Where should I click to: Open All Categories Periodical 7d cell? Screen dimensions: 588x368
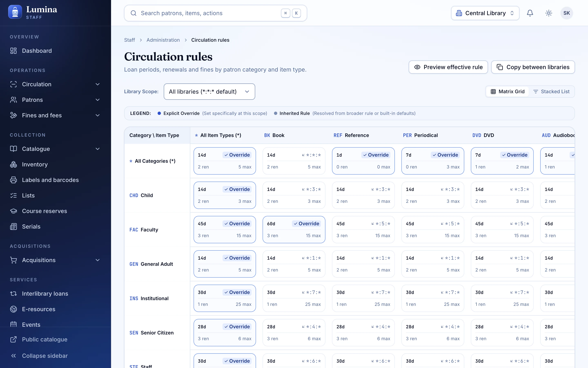point(432,161)
